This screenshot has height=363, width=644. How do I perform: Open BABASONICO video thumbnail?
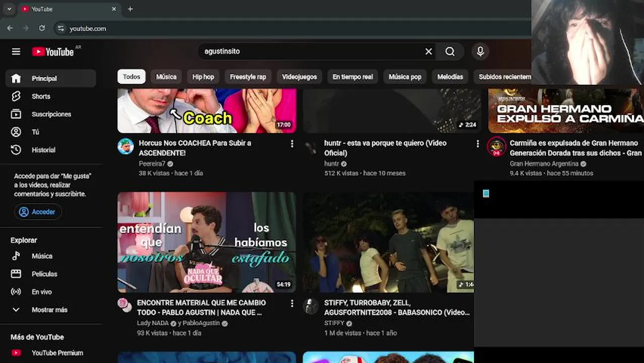click(388, 242)
